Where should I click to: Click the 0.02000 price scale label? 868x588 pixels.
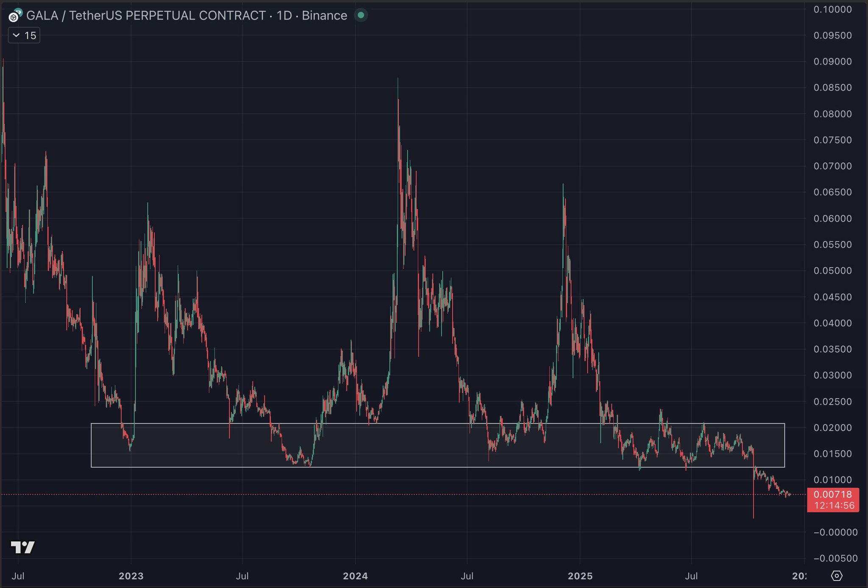832,427
